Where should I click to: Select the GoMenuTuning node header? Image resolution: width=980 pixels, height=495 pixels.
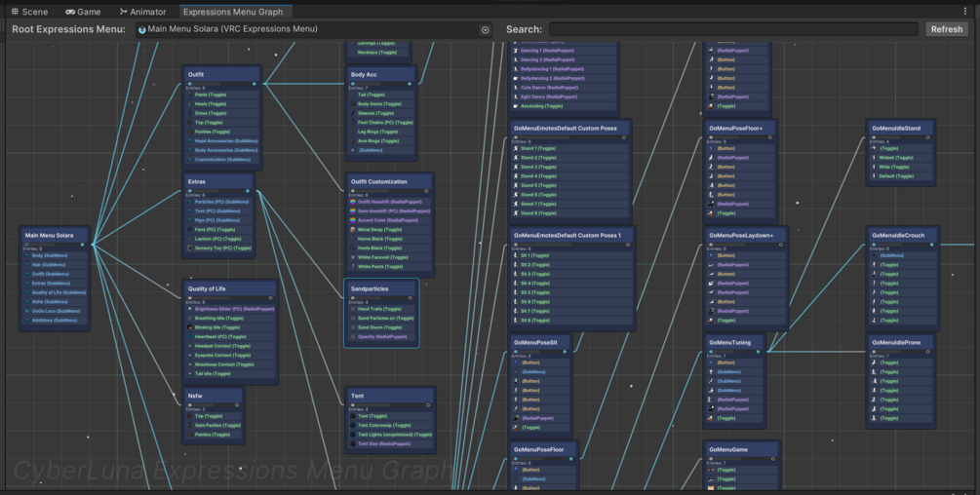(x=734, y=343)
